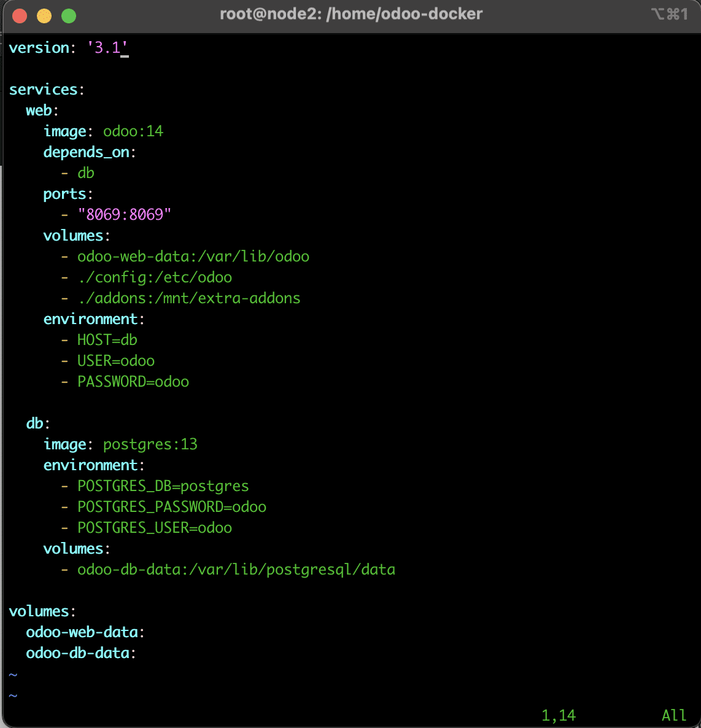Click the version '3.1' value line
This screenshot has height=728, width=701.
(x=107, y=48)
